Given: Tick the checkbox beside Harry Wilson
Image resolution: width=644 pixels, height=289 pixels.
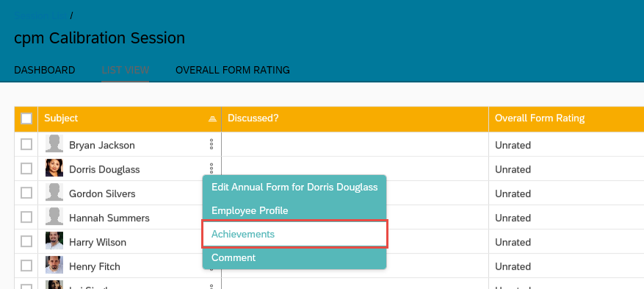Looking at the screenshot, I should tap(26, 241).
